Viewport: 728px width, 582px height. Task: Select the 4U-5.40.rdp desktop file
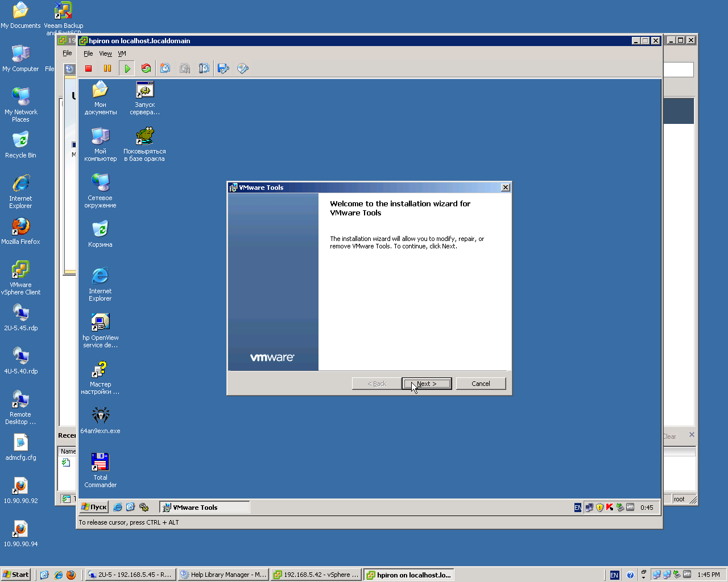click(20, 361)
